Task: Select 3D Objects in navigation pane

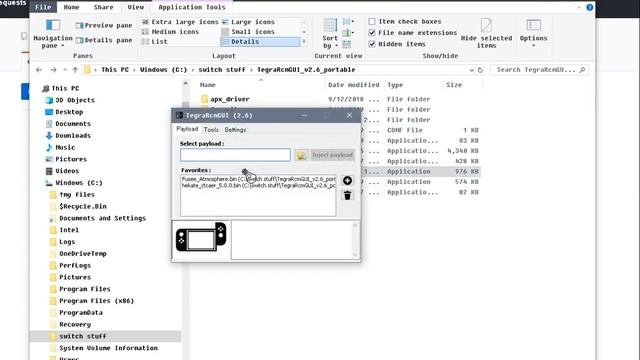Action: coord(70,100)
